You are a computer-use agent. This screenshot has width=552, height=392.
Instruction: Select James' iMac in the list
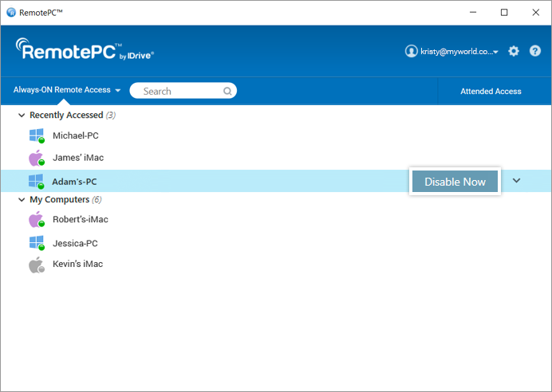[78, 158]
